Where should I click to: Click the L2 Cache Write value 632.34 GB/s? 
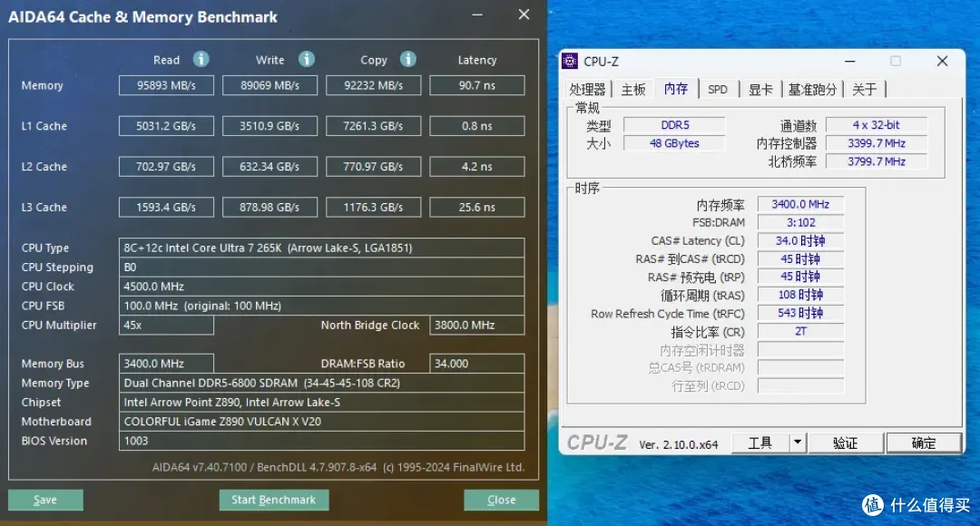[x=270, y=167]
